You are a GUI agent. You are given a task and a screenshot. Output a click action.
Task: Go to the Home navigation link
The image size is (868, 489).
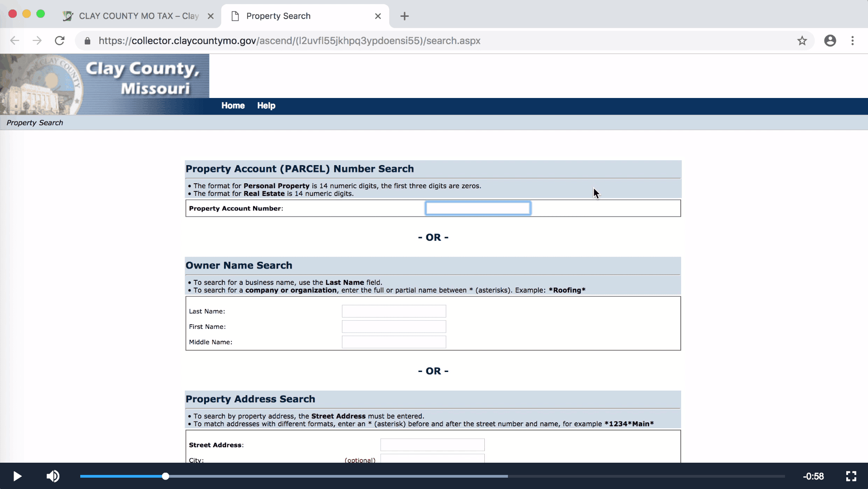click(233, 106)
